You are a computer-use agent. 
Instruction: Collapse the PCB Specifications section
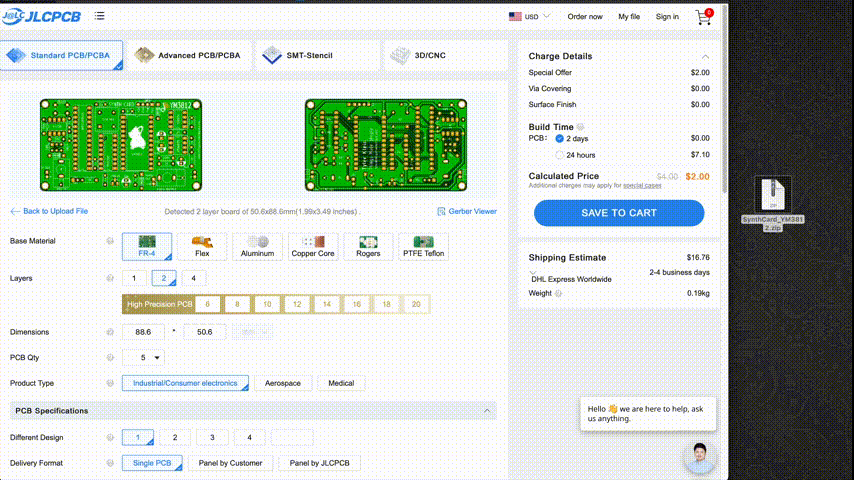coord(487,411)
